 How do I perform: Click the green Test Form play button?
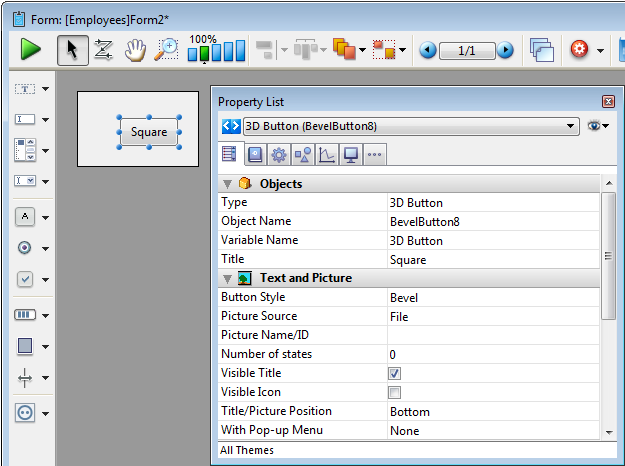[x=31, y=50]
